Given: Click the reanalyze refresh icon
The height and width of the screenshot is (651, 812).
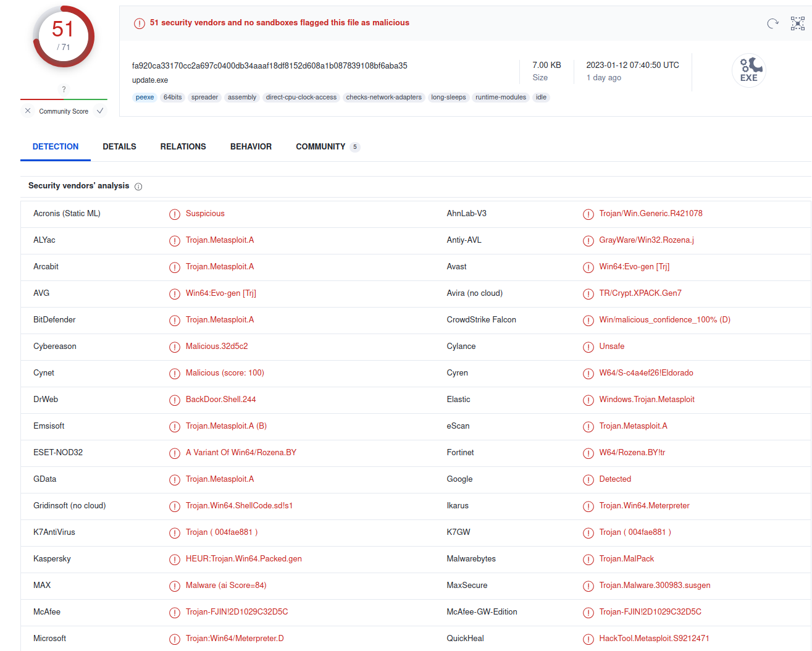Looking at the screenshot, I should click(x=772, y=23).
